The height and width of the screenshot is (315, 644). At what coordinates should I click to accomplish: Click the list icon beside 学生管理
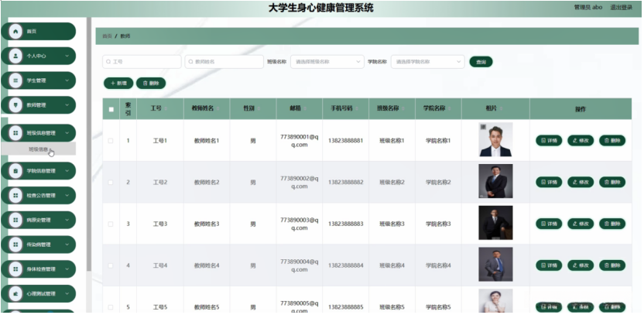(15, 80)
